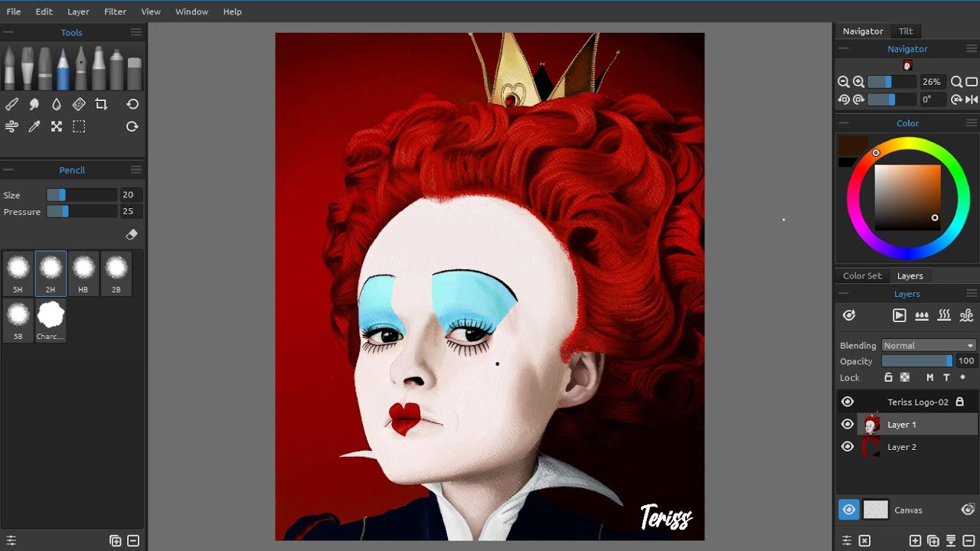Activate the rectangular selection tool
This screenshot has width=980, height=551.
click(79, 126)
